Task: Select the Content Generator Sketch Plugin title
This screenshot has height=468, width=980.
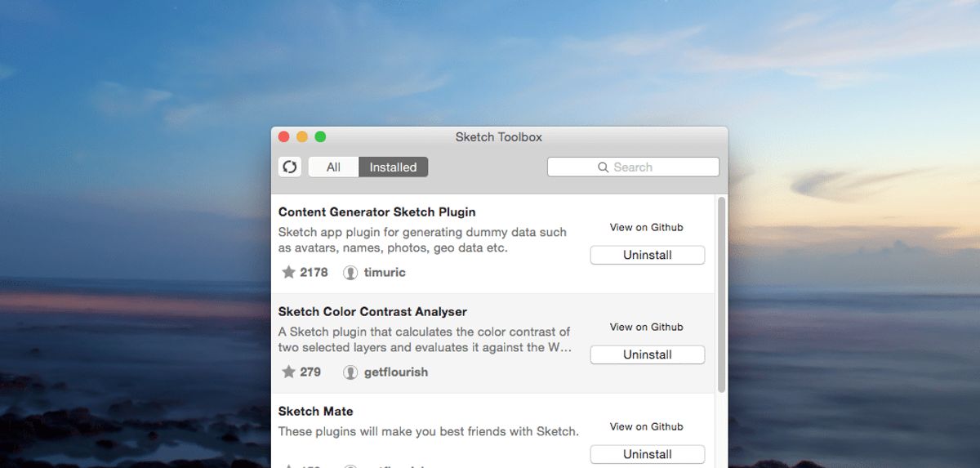Action: (376, 212)
